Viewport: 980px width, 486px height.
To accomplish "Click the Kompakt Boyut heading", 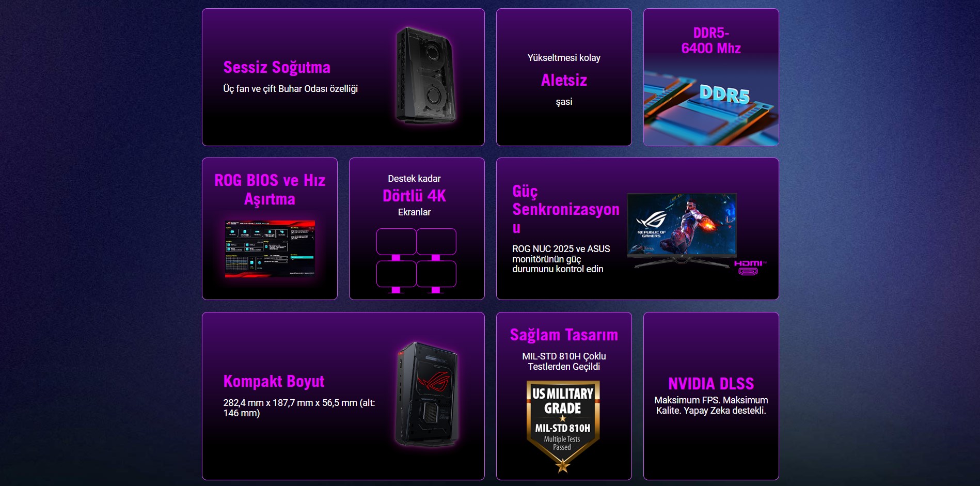I will tap(274, 381).
